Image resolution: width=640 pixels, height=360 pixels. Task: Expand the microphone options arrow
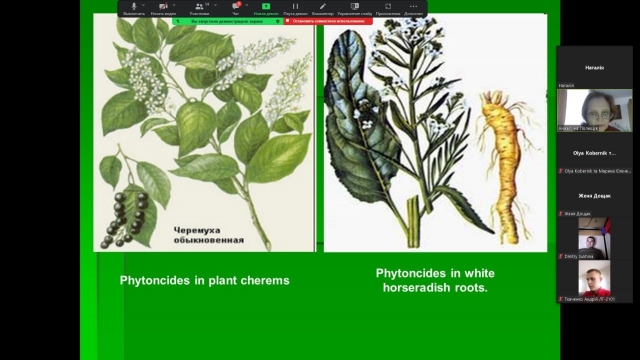[x=143, y=5]
